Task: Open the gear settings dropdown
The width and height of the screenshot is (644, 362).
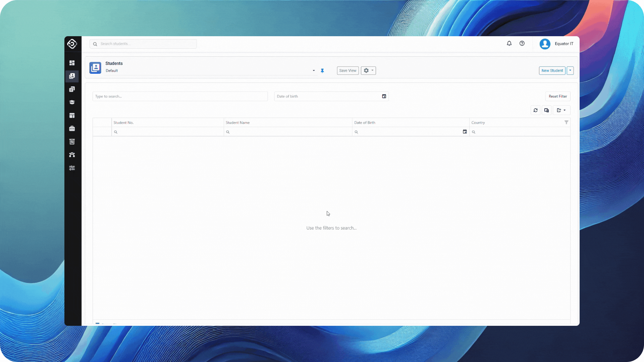Action: (368, 71)
